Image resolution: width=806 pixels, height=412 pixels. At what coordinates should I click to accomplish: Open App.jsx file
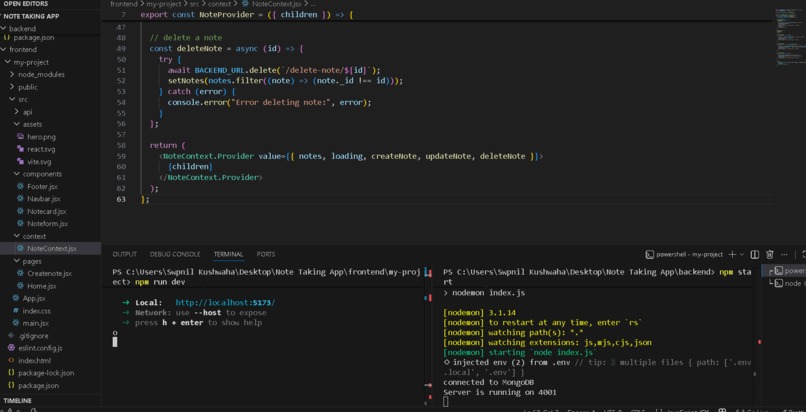coord(50,298)
